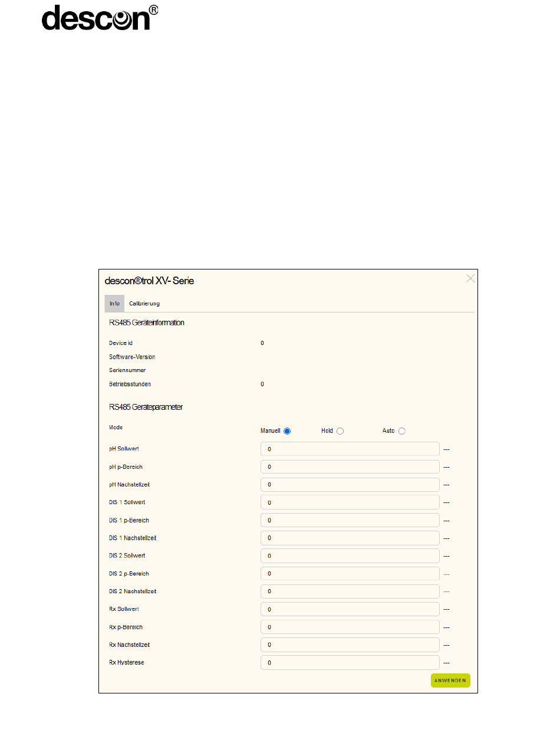Image resolution: width=560 pixels, height=743 pixels.
Task: Close the descon trol XV-Serie dialog
Action: tap(470, 278)
